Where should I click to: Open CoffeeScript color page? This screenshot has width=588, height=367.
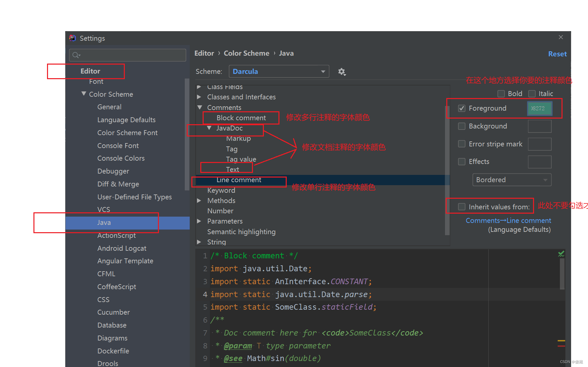117,287
